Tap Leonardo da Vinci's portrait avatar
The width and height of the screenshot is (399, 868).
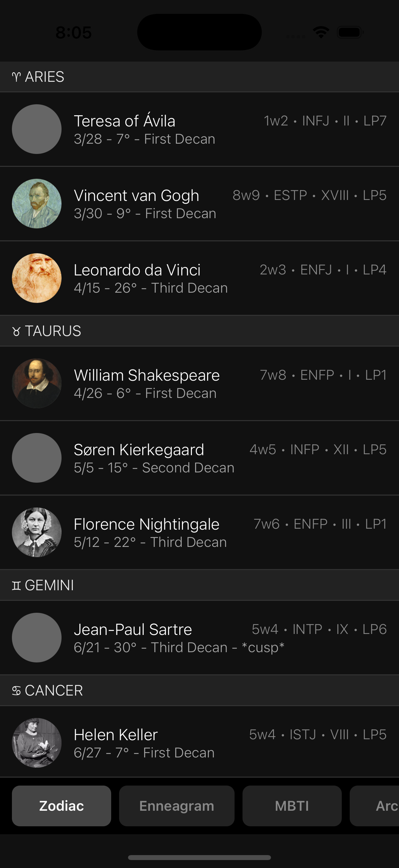click(x=37, y=278)
